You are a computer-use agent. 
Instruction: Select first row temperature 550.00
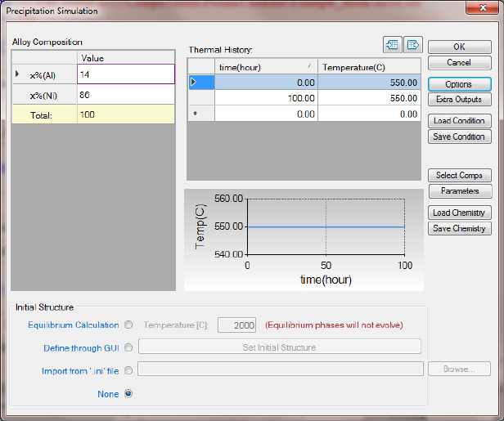tap(369, 83)
